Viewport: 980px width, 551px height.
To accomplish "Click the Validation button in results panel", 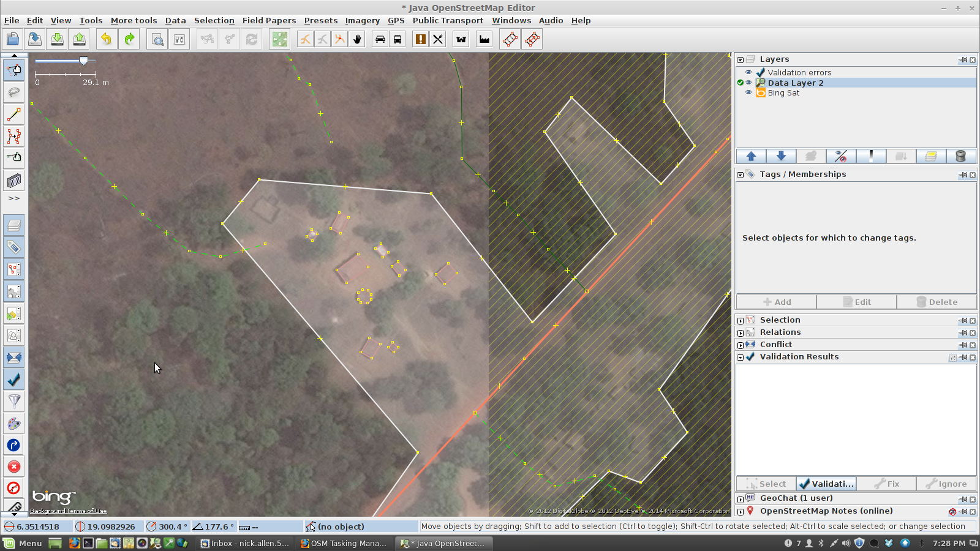I will (826, 484).
